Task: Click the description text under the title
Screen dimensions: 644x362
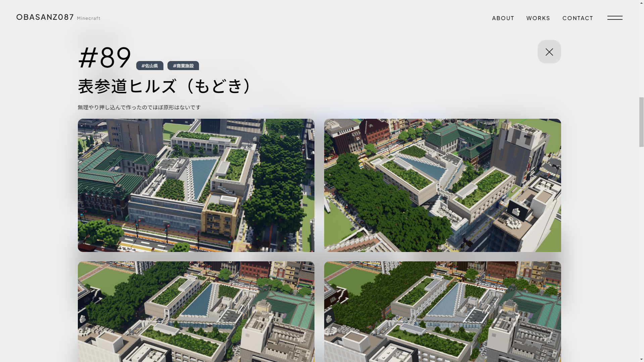Action: (x=139, y=107)
